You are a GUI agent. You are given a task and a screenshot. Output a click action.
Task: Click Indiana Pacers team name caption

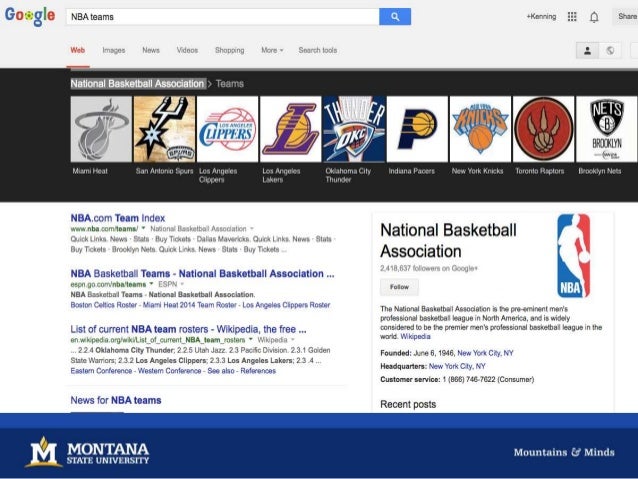tap(411, 171)
